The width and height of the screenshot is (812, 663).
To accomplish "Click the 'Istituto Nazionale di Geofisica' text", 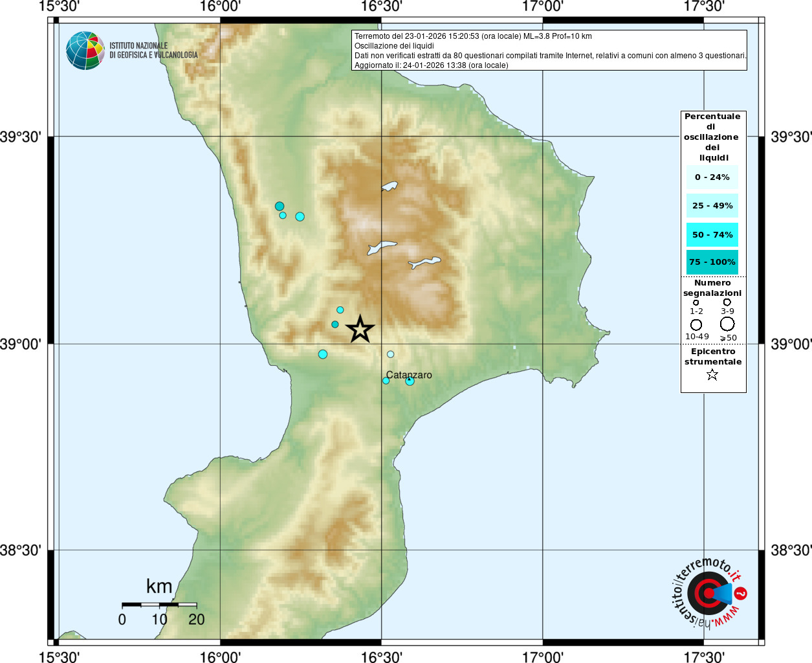I will (153, 51).
